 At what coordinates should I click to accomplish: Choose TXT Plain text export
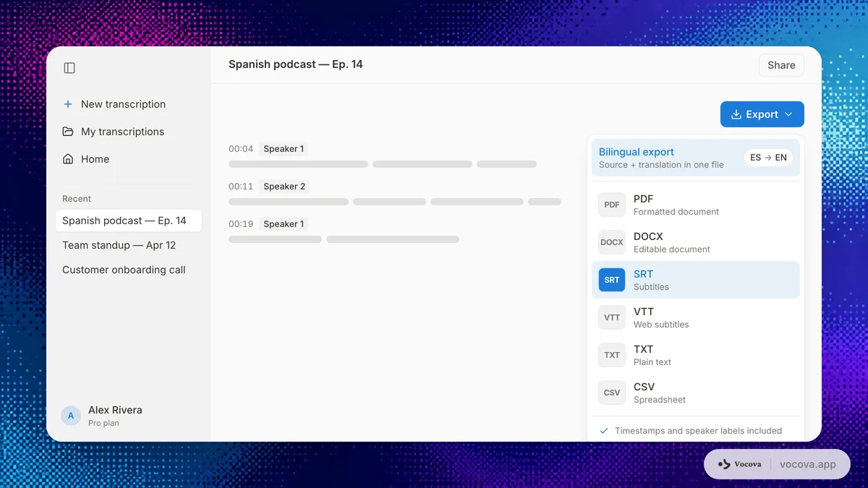click(696, 355)
